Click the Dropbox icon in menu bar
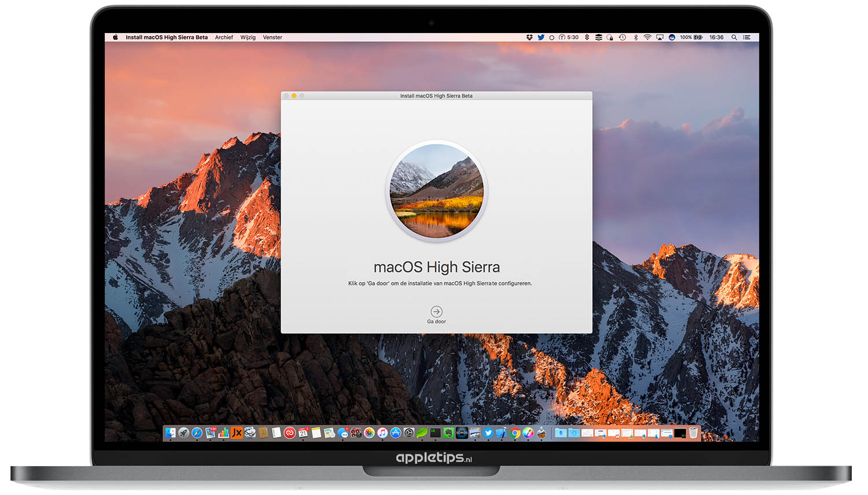The width and height of the screenshot is (868, 495). [529, 38]
